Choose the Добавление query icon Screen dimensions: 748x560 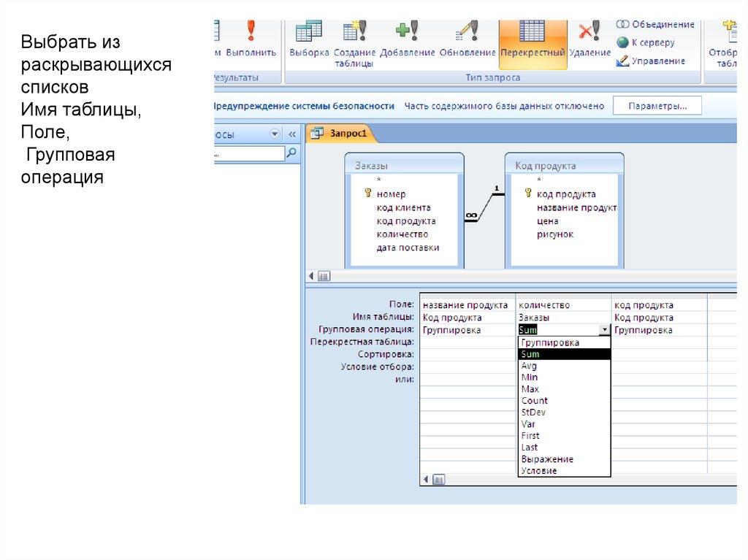[406, 33]
